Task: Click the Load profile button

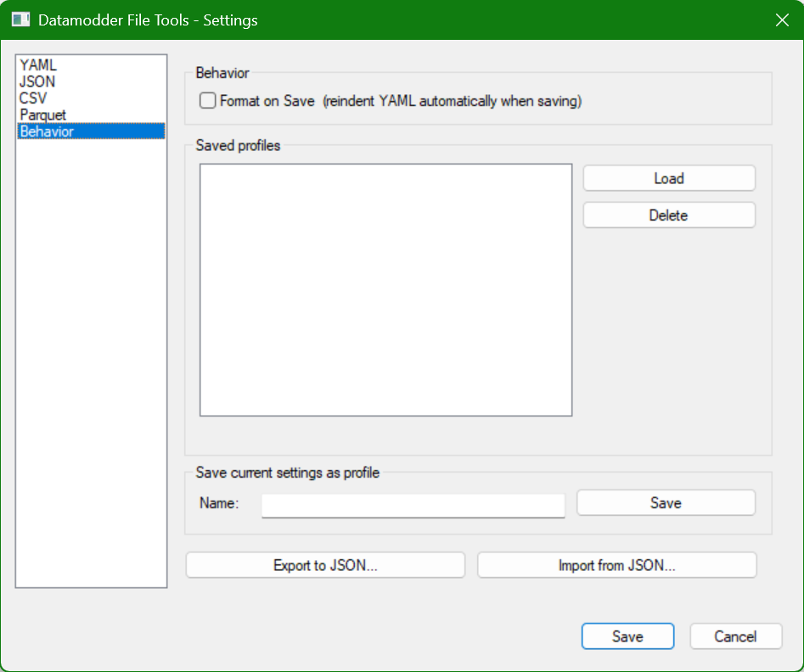Action: pos(669,178)
